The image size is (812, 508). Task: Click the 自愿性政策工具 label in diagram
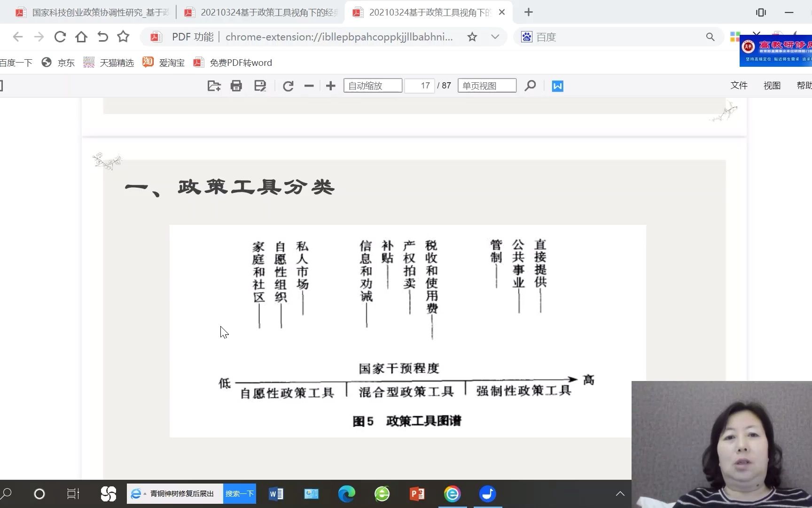click(287, 393)
